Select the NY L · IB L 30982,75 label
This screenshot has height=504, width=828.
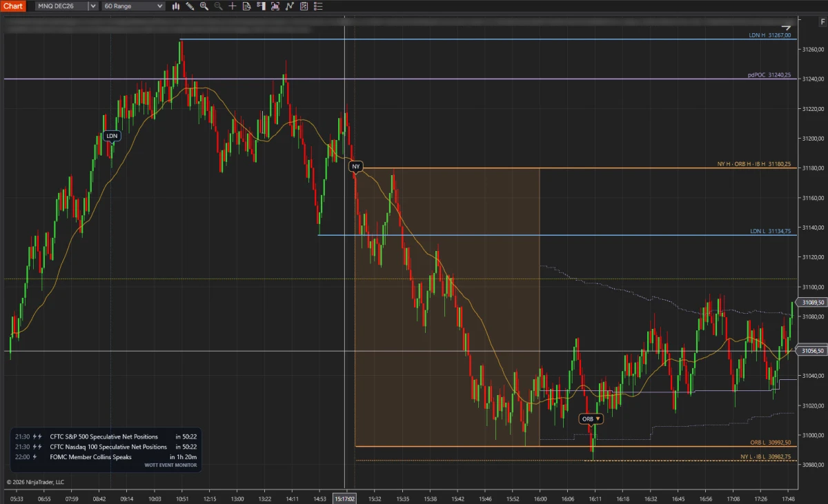(765, 456)
